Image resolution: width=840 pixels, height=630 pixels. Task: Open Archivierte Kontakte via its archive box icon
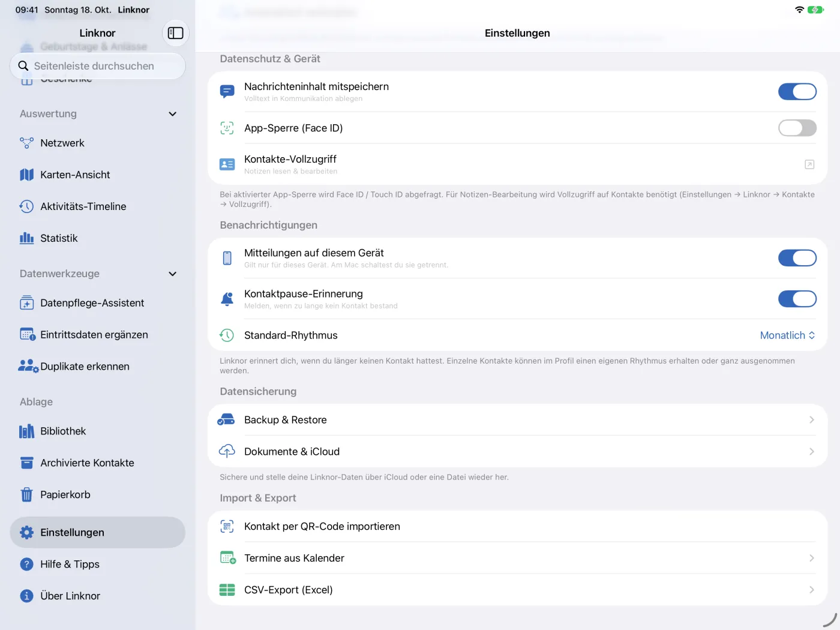click(x=26, y=463)
